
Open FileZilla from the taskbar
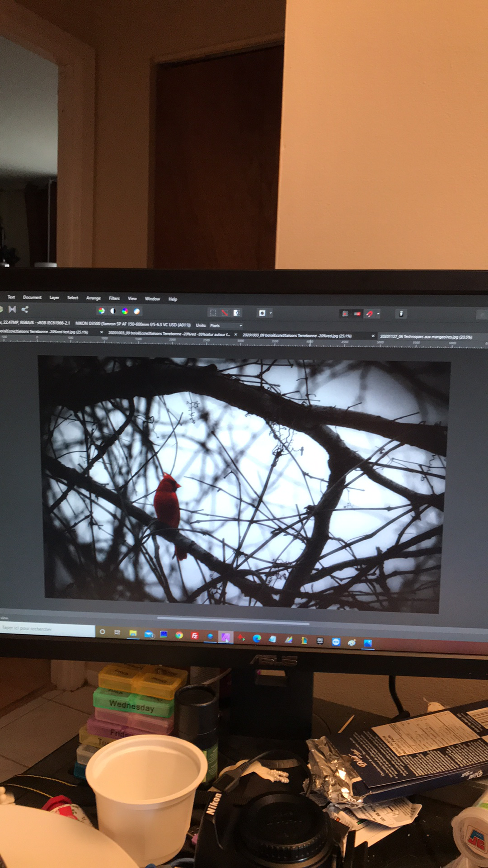tap(195, 636)
